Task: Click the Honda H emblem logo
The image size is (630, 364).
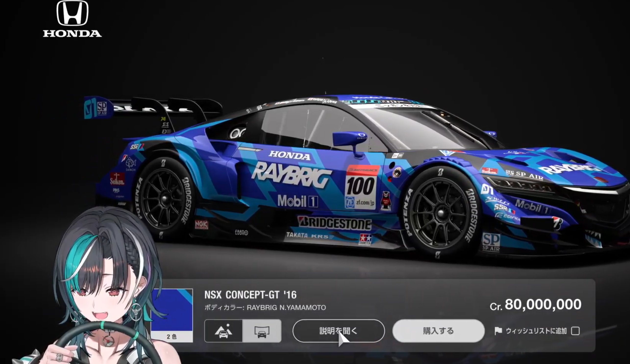Action: pos(72,13)
